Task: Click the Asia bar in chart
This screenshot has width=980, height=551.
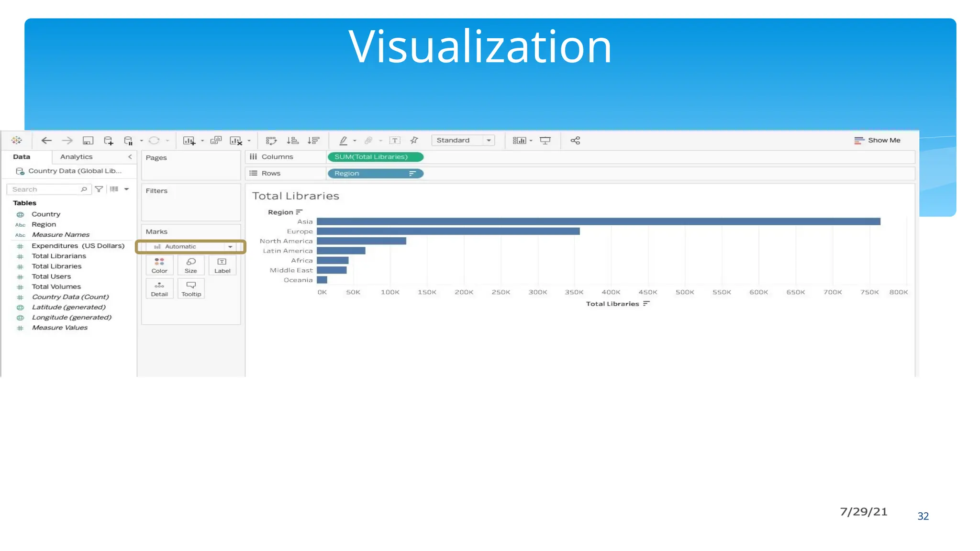Action: point(599,221)
